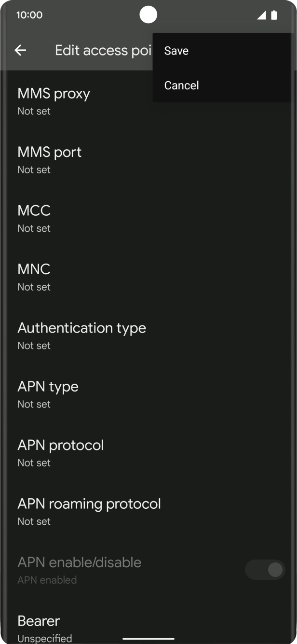Tap the cellular signal strength icon
Screen dimensions: 297x644
coord(261,15)
